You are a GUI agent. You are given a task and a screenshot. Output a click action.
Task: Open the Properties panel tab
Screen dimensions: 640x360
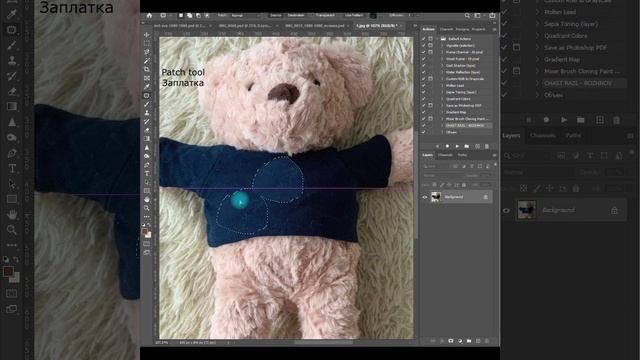pyautogui.click(x=478, y=29)
